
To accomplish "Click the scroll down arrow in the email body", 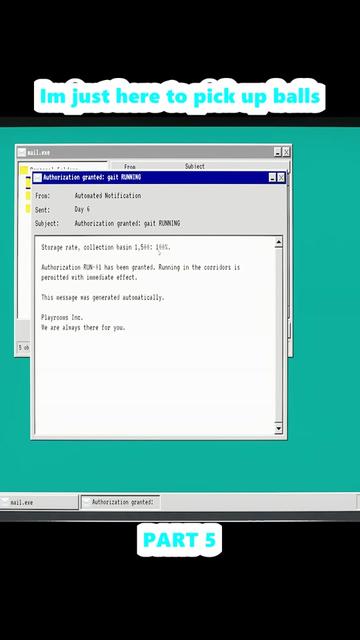I will 278,428.
